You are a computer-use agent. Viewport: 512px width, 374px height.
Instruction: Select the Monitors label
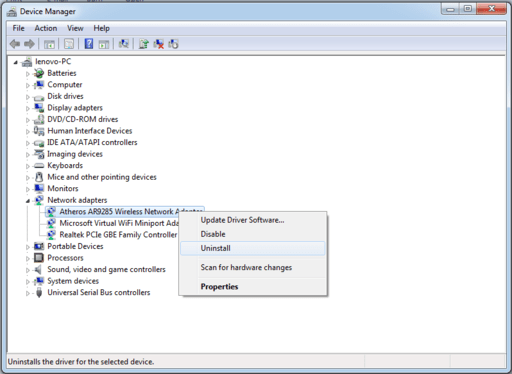point(63,188)
